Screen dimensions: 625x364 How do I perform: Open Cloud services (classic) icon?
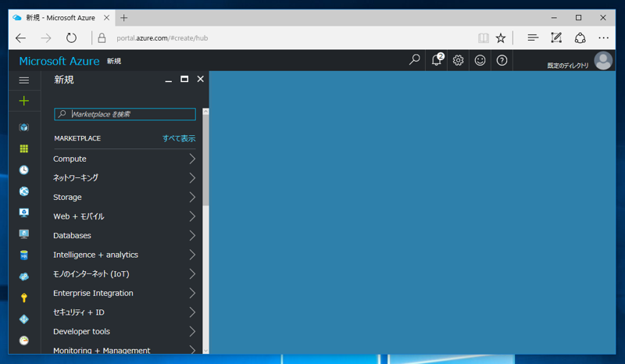click(24, 277)
